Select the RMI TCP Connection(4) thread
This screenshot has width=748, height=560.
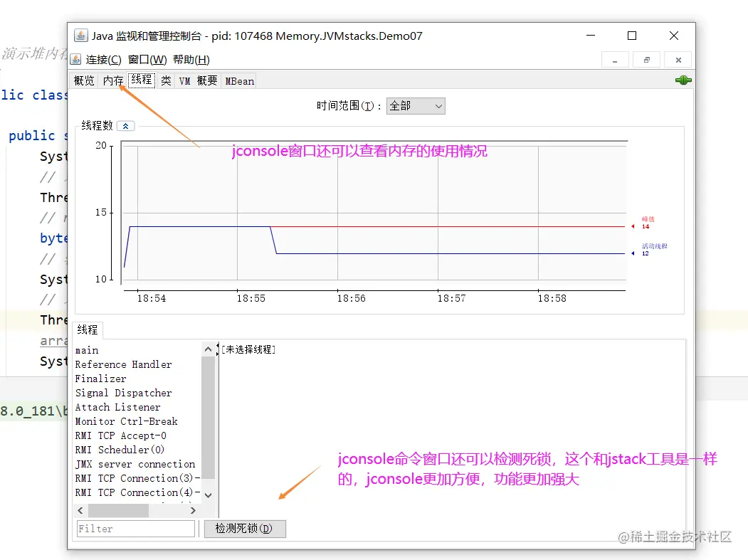coord(137,492)
